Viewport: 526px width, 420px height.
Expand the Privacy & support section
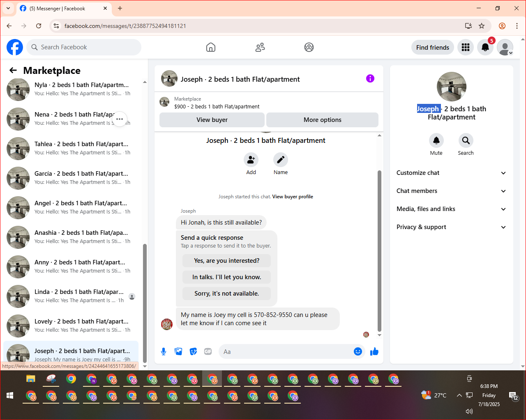point(452,227)
